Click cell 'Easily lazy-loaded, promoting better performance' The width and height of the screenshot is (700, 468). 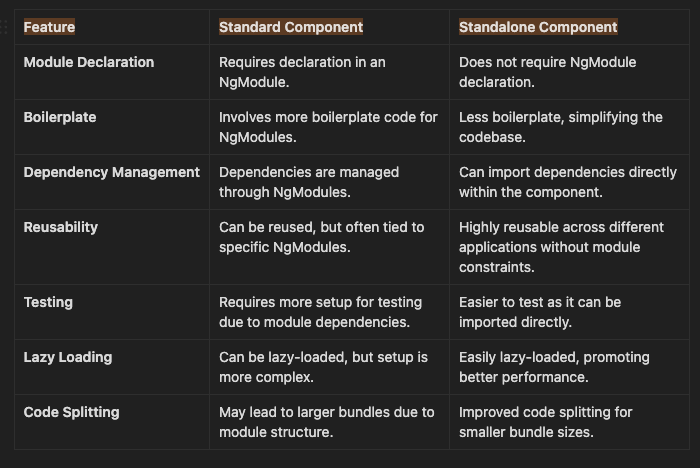[x=569, y=367]
